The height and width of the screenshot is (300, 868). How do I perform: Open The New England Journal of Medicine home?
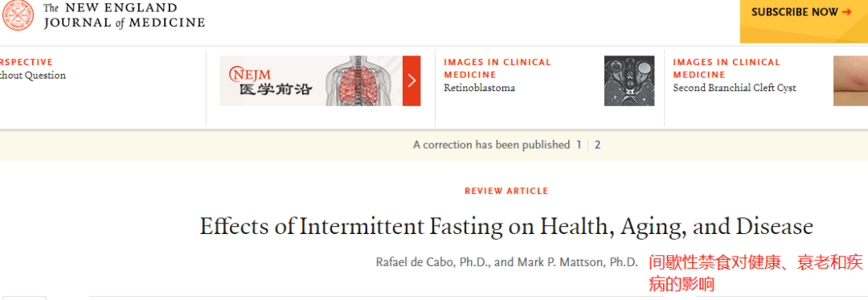coord(124,15)
